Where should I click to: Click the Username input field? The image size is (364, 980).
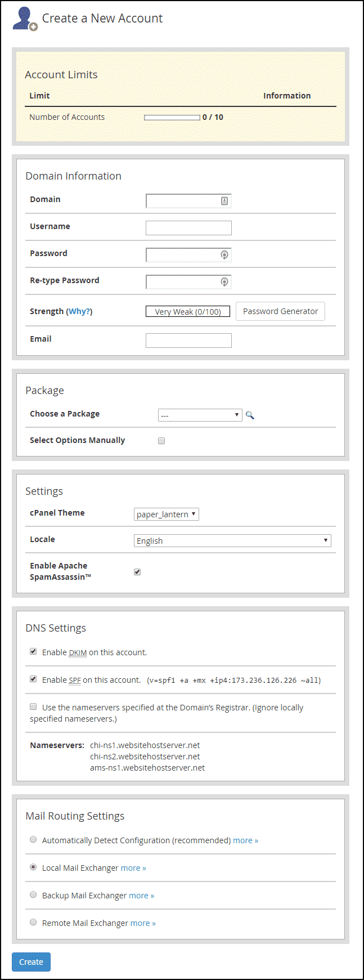(188, 228)
